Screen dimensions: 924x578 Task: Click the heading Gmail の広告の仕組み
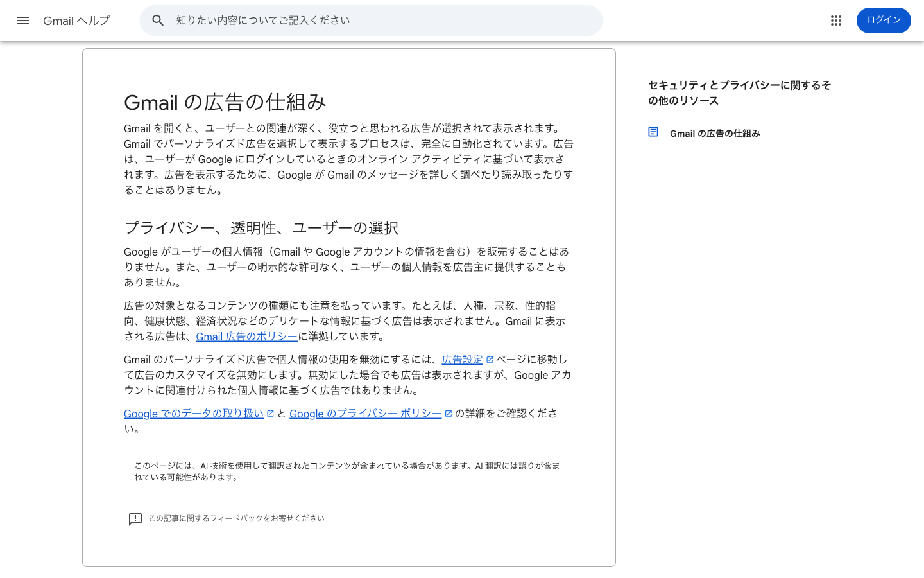225,102
